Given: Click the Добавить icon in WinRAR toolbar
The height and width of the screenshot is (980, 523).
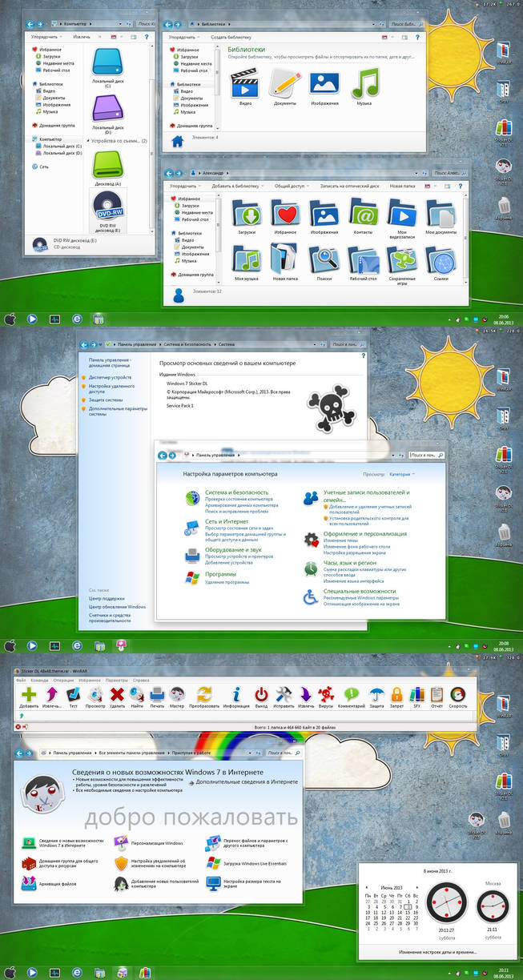Looking at the screenshot, I should click(30, 694).
